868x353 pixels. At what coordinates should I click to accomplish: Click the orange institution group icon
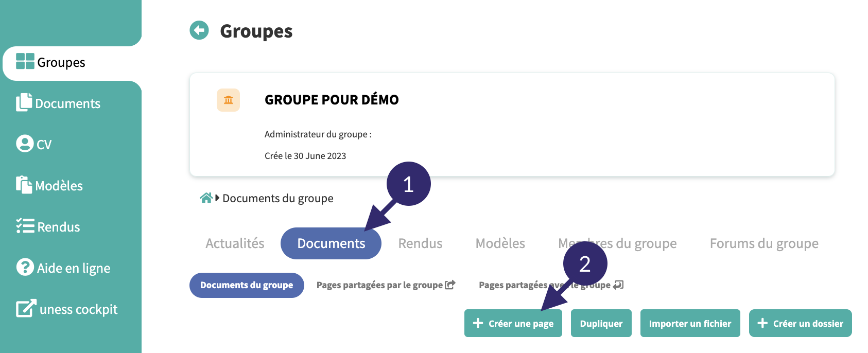coord(228,100)
